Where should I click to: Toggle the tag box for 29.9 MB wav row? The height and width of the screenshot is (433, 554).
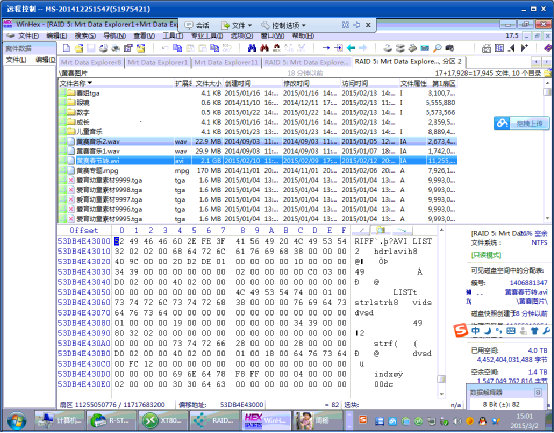63,151
